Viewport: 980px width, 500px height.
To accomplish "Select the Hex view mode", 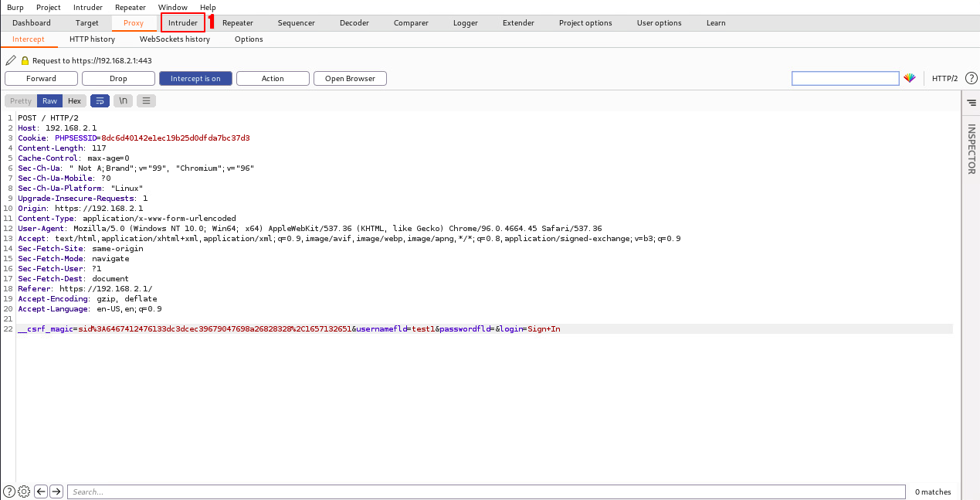I will click(x=74, y=101).
